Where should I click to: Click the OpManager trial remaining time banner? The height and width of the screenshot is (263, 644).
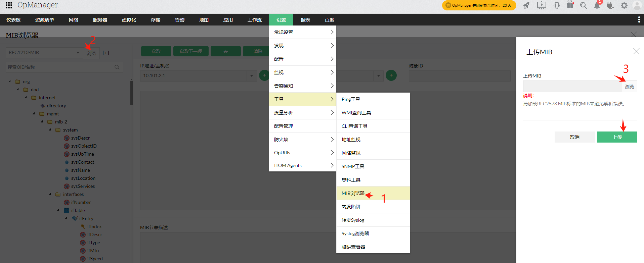[x=479, y=5]
